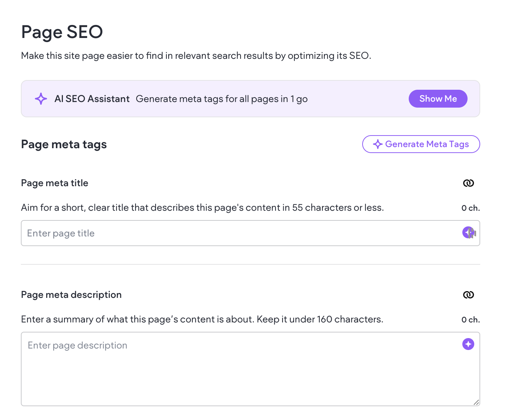Click Generate Meta Tags
Viewport: 507px width, 420px height.
(x=421, y=144)
